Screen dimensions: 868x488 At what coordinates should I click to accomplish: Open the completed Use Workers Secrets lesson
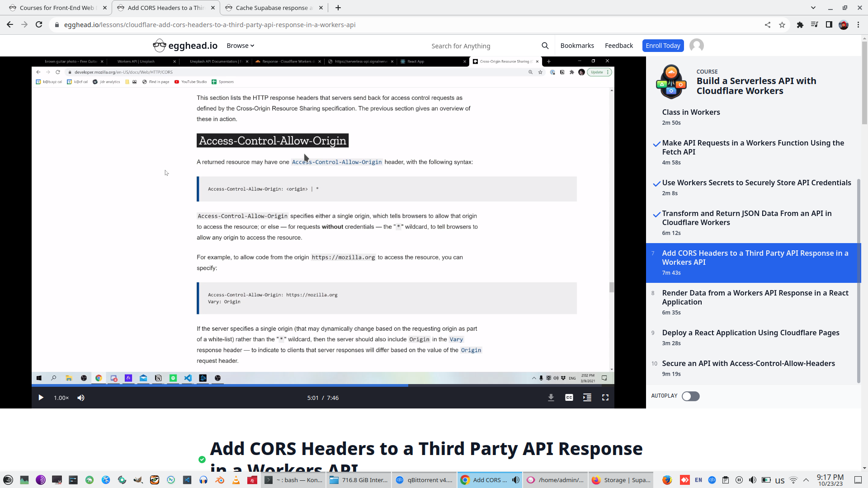pos(756,183)
